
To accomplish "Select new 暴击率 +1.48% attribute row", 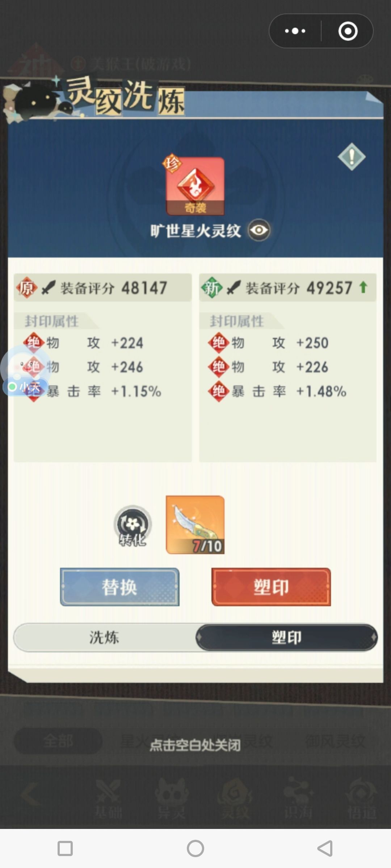I will tap(277, 391).
